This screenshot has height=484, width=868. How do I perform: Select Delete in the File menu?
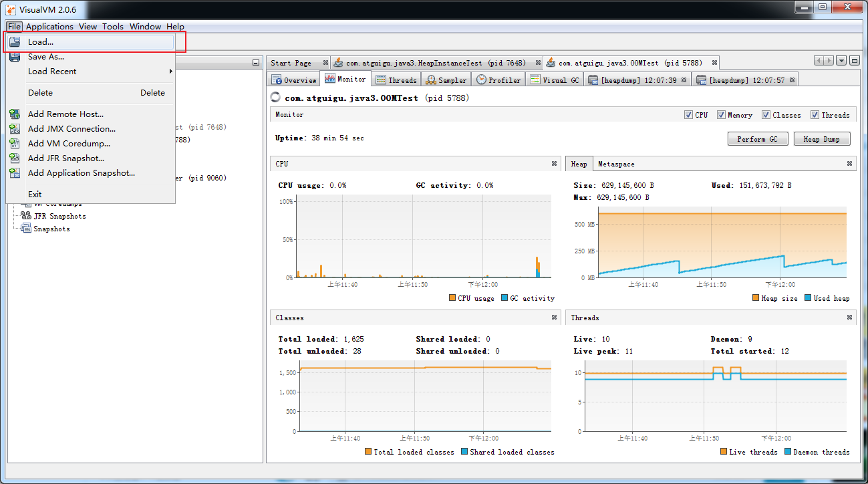(x=90, y=93)
